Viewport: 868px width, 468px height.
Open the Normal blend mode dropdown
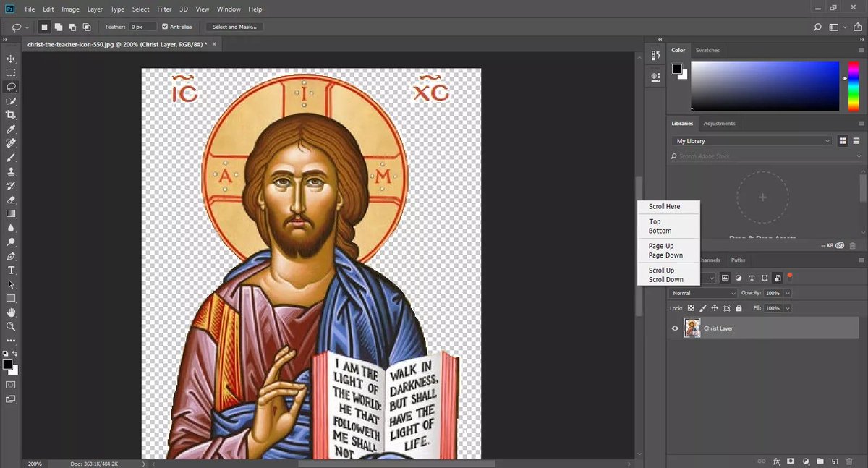click(703, 293)
